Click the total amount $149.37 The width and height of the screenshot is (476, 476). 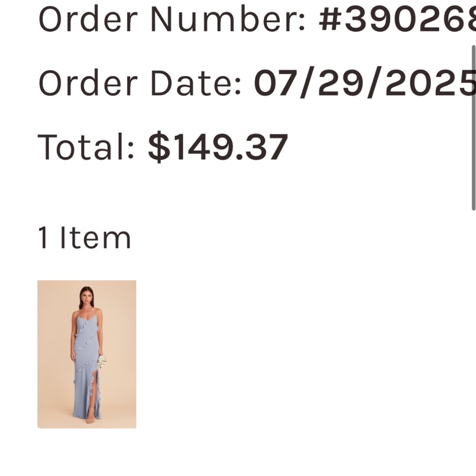[x=218, y=147]
